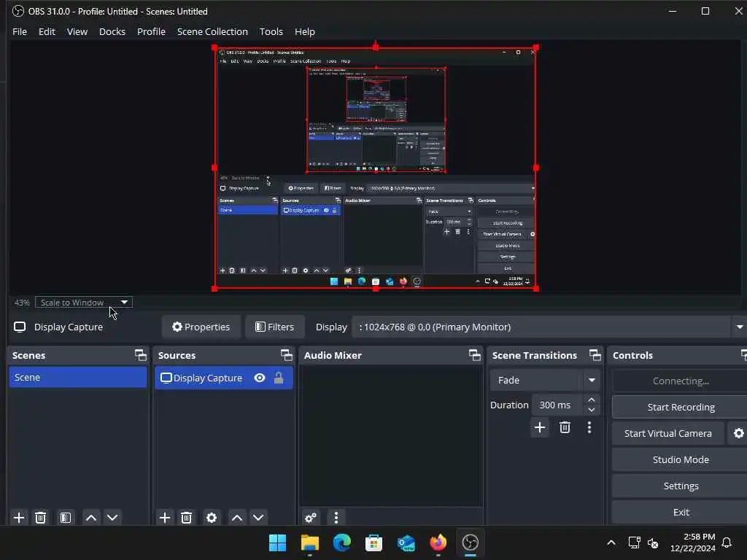Decrease transition duration with down arrow
Image resolution: width=747 pixels, height=560 pixels.
[x=591, y=410]
